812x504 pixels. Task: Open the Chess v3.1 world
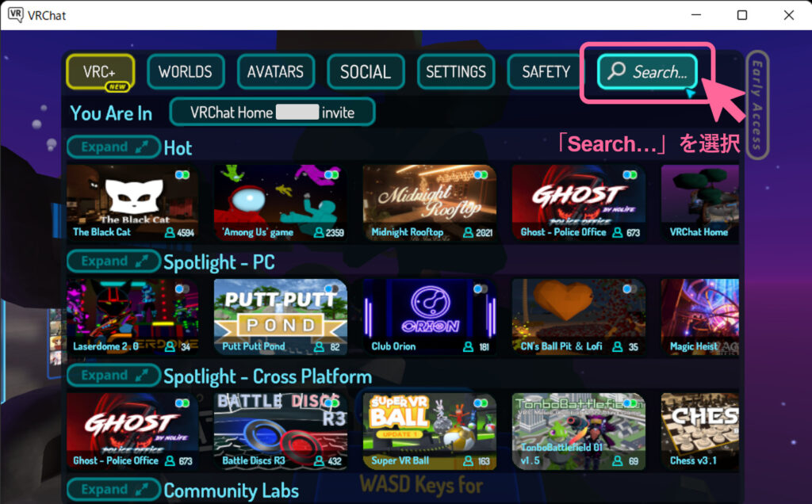700,432
